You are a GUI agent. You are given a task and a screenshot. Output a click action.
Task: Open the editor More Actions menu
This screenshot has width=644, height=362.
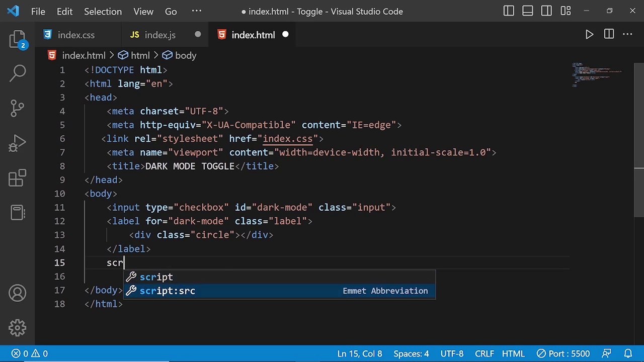click(x=627, y=35)
